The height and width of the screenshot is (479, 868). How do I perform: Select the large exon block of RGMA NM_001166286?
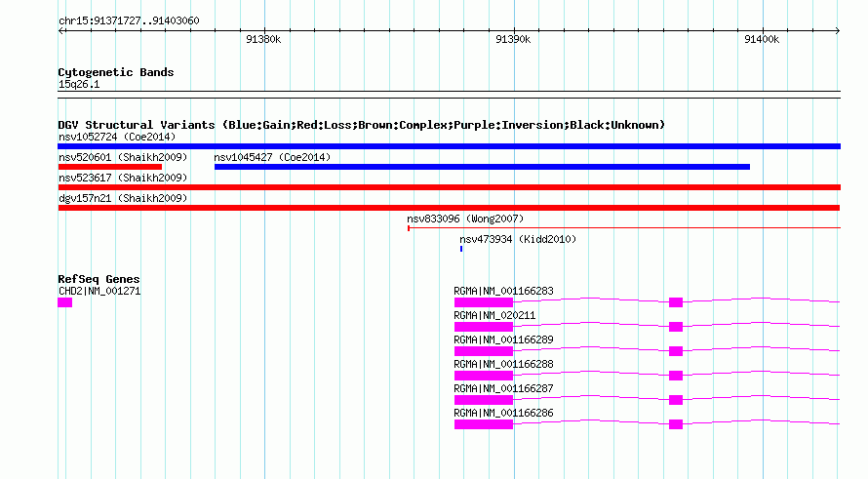coord(484,424)
